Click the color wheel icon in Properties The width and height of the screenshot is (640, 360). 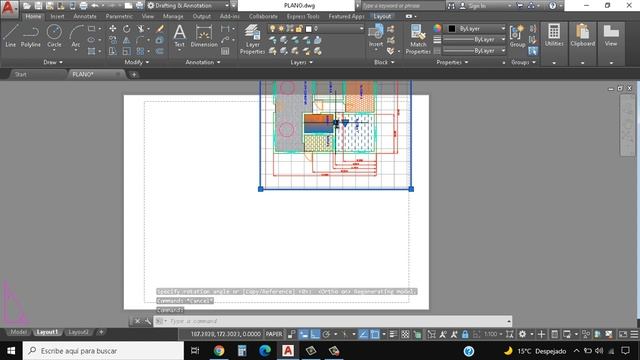tap(437, 28)
